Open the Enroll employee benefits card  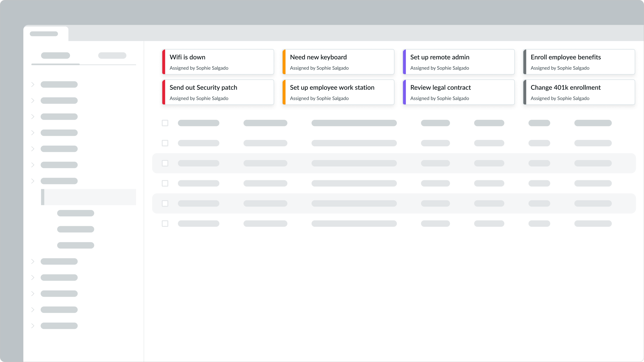[x=579, y=62]
